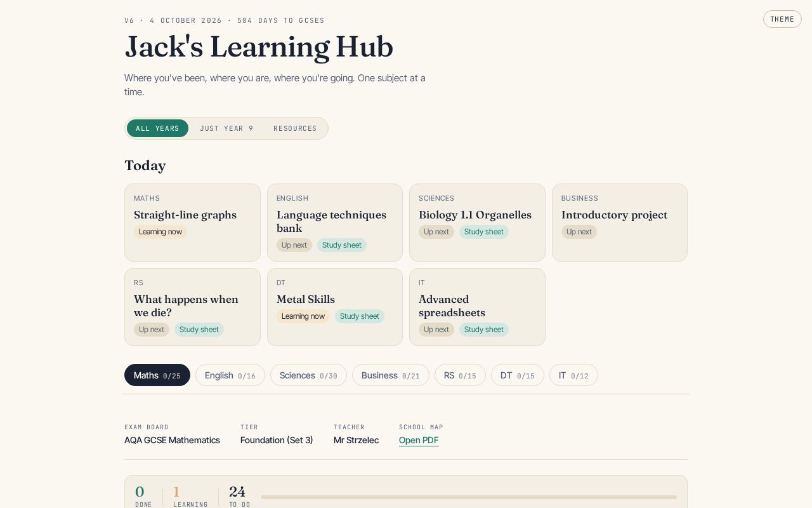The image size is (812, 508).
Task: Open the RS What happens when we die card
Action: (192, 307)
